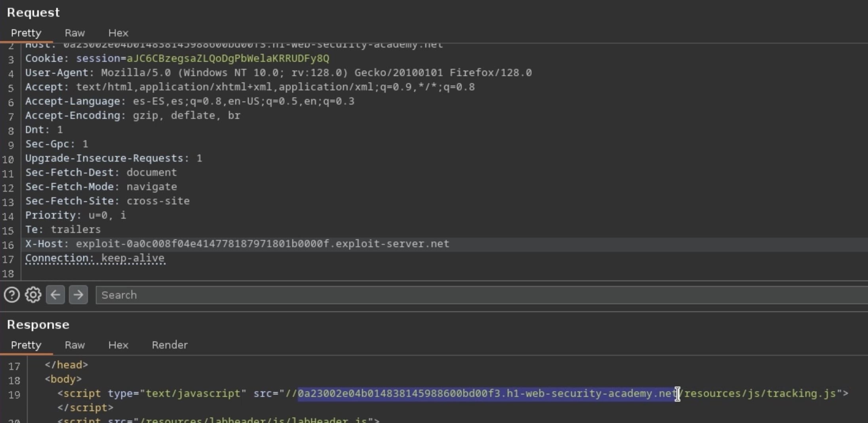Click the Sec-Fetch-Site cross-site header
The height and width of the screenshot is (423, 868).
coord(107,201)
